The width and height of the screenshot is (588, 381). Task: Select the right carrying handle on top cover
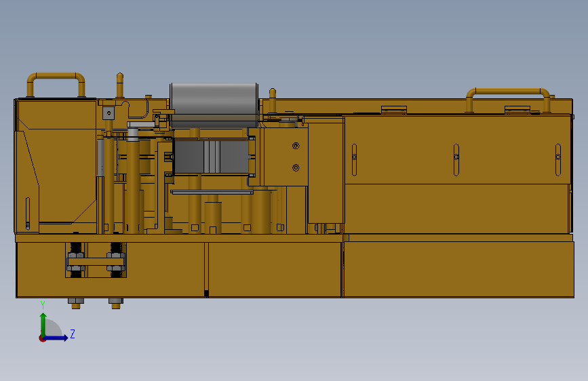click(508, 100)
